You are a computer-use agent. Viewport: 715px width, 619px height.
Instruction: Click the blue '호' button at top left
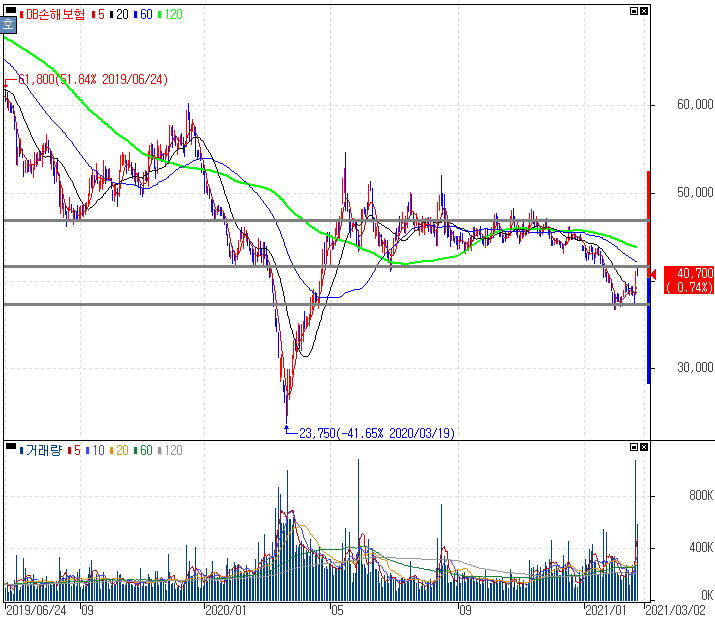(x=8, y=24)
